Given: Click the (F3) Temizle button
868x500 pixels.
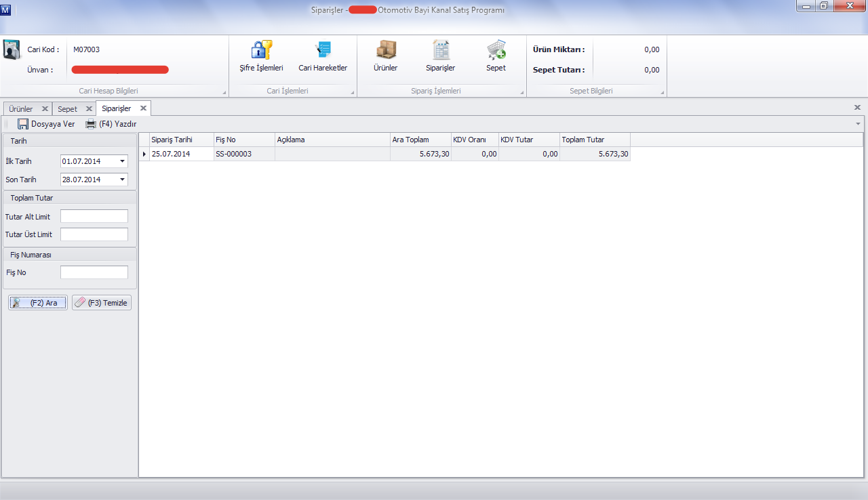Looking at the screenshot, I should pos(102,303).
